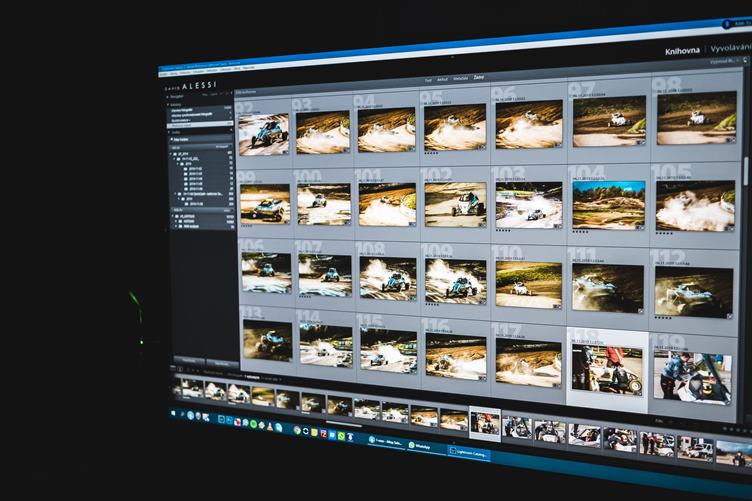
Task: Click plus icon in Folders panel header
Action: pyautogui.click(x=231, y=130)
